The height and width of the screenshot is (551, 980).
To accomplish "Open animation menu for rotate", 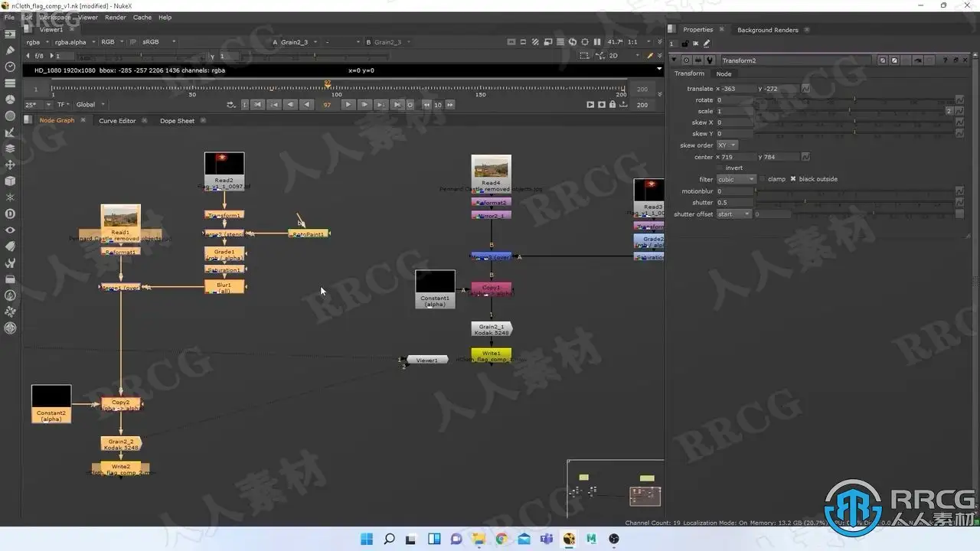I will 960,100.
